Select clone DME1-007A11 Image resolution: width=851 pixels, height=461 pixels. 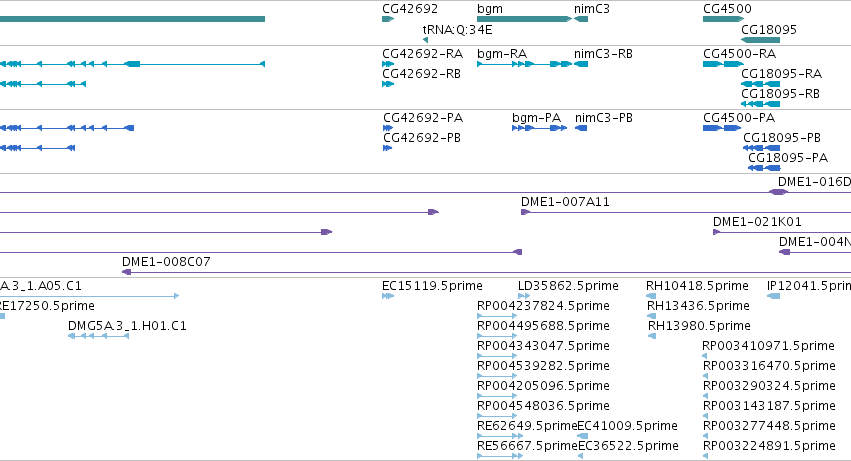tap(565, 202)
